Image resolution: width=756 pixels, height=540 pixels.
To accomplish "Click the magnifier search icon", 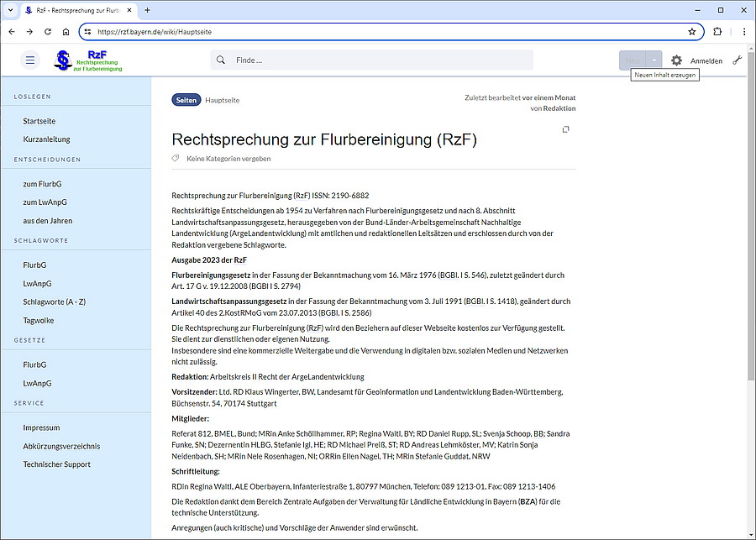I will 220,60.
